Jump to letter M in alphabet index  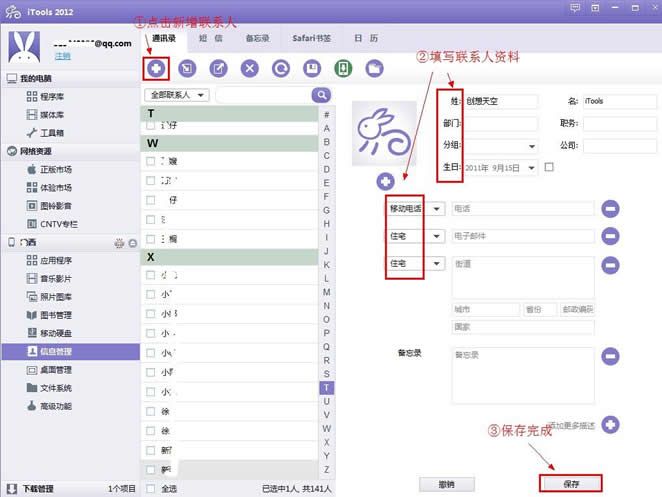[x=326, y=292]
